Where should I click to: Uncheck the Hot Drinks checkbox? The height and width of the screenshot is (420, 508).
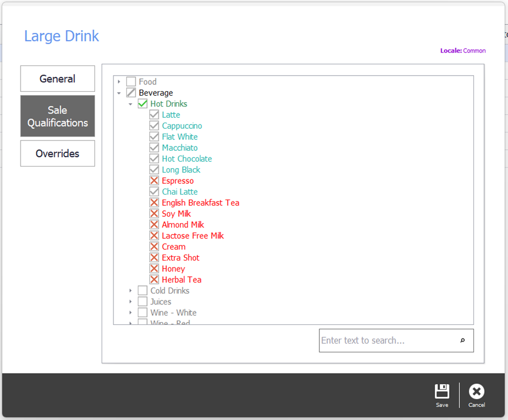point(143,104)
